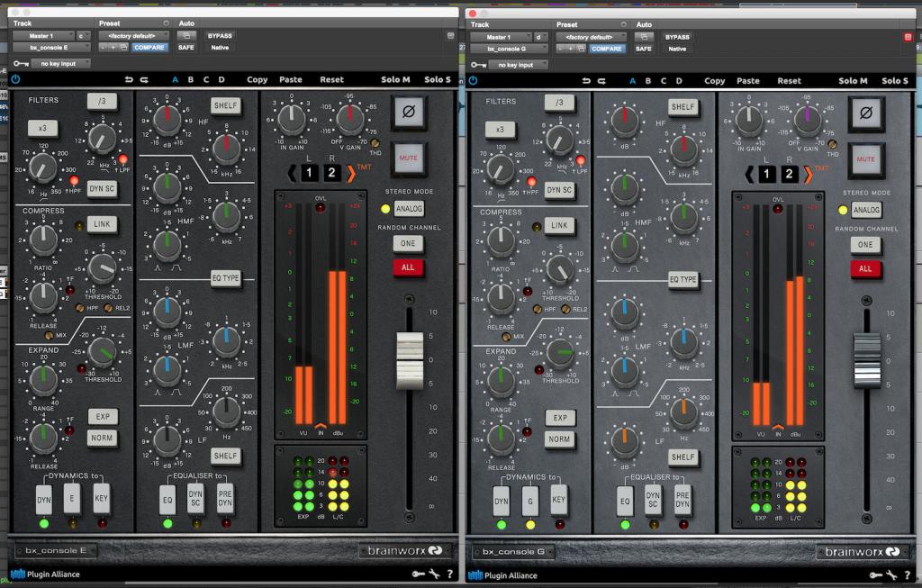The height and width of the screenshot is (588, 922).
Task: Click the red target icon in bx_console G header
Action: 908,37
